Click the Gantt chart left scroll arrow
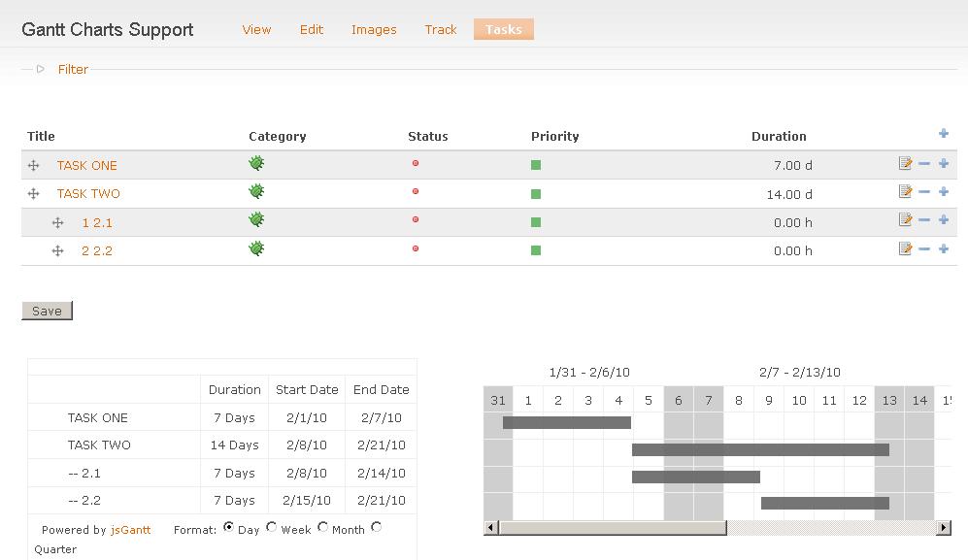968x560 pixels. point(491,528)
